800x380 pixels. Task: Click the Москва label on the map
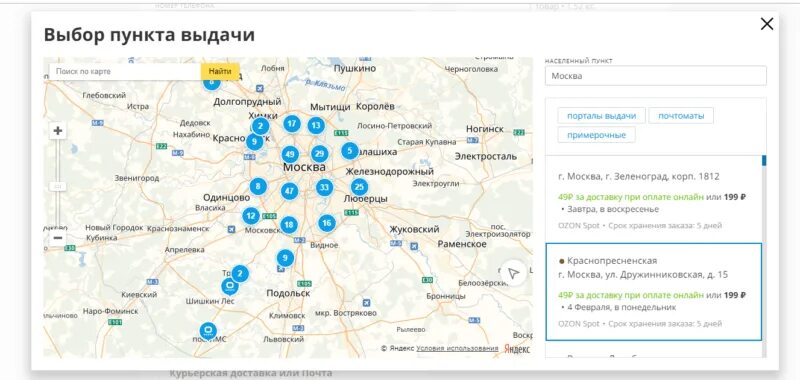coord(304,167)
